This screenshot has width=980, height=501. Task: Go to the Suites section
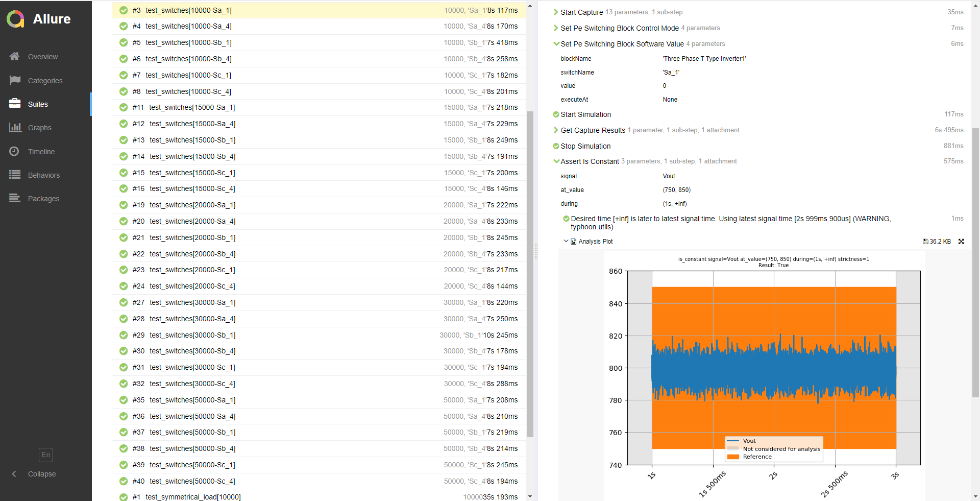(46, 104)
